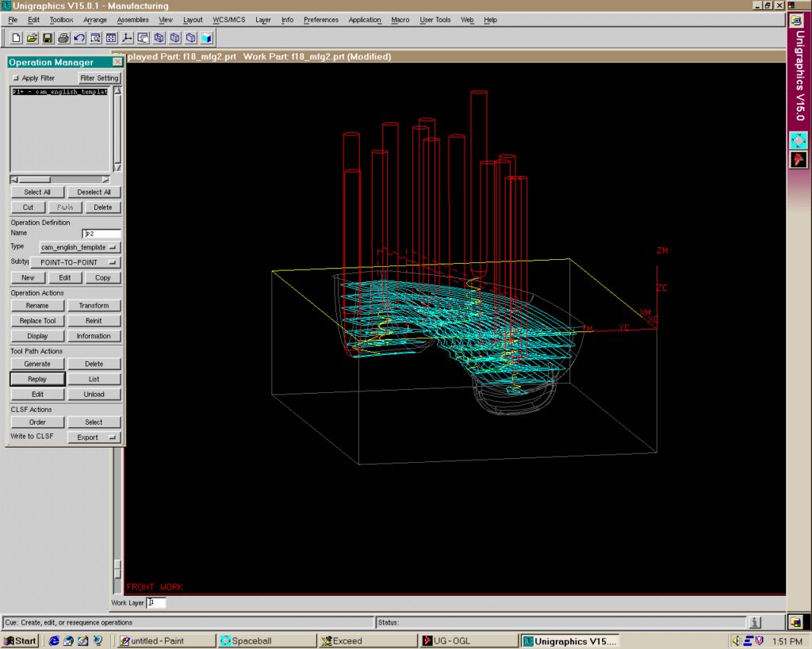Click the operation Name input field
The height and width of the screenshot is (649, 812).
[101, 234]
